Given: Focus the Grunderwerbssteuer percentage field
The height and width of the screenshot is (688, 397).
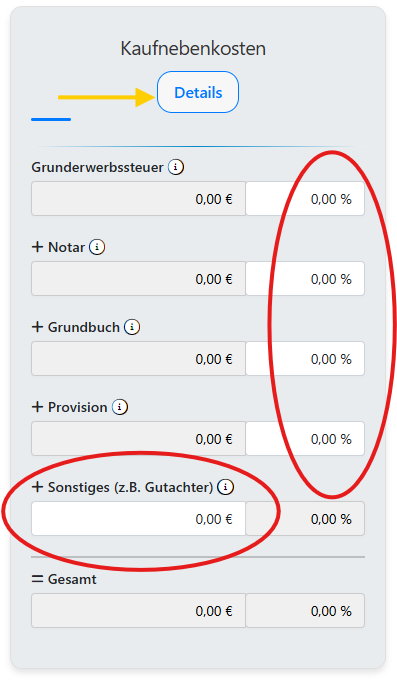Looking at the screenshot, I should point(305,199).
